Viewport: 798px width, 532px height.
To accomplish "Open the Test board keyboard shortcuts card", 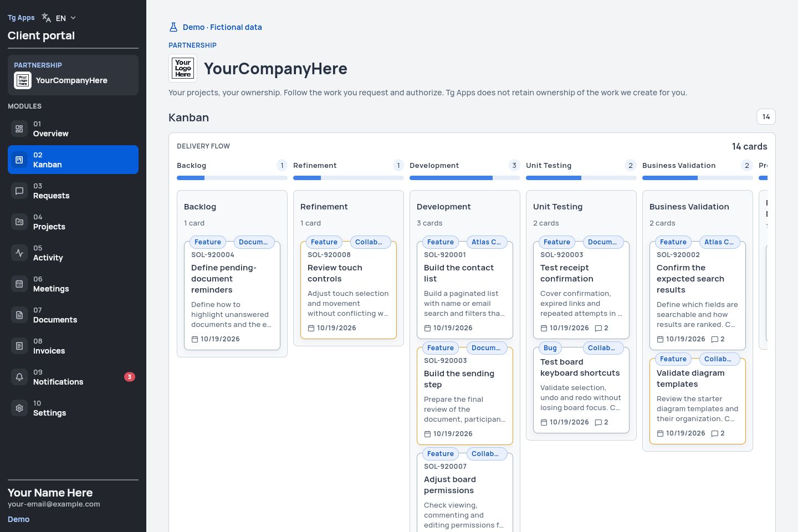I will (x=581, y=390).
